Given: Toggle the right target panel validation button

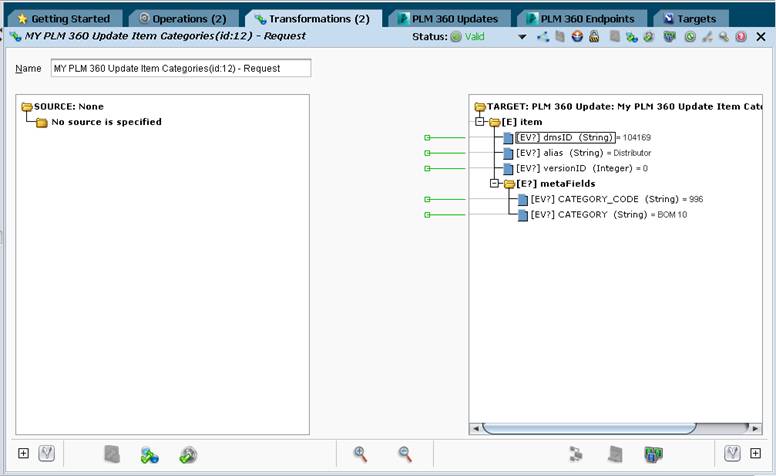Looking at the screenshot, I should [732, 453].
